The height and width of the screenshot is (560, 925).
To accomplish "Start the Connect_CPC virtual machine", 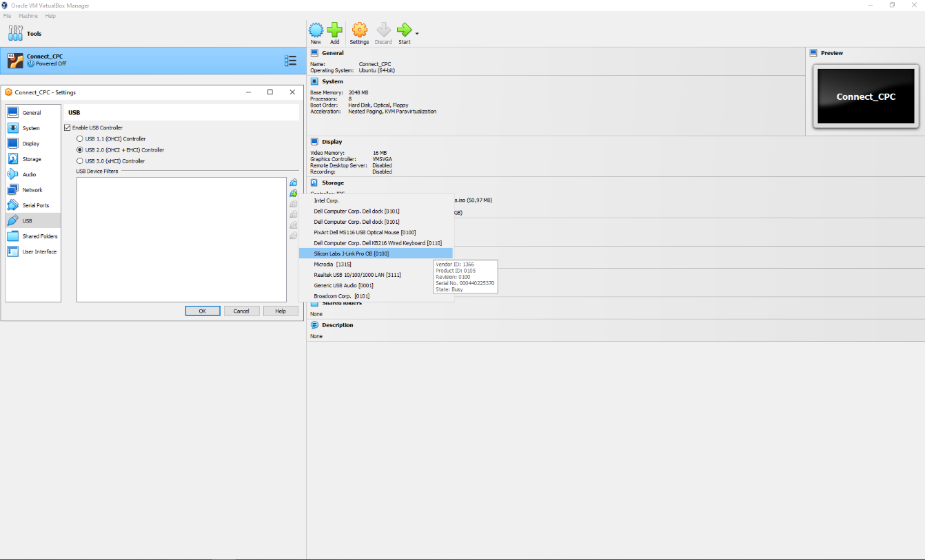I will click(x=404, y=30).
